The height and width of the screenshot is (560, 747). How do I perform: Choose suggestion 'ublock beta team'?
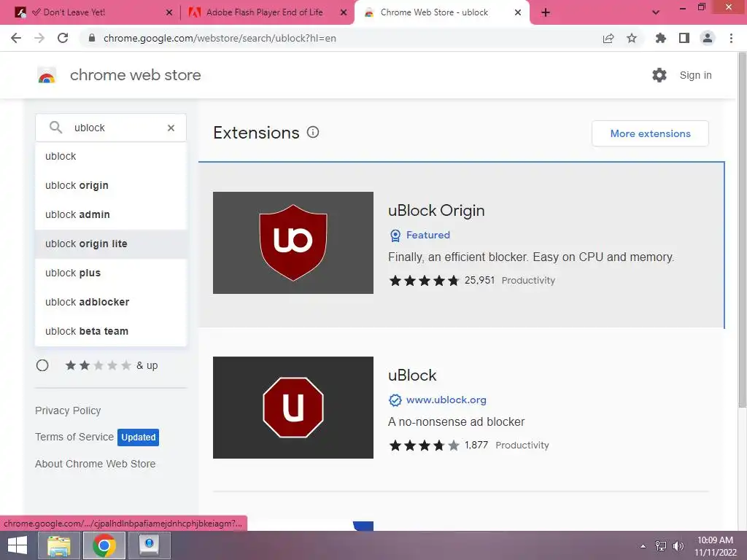pos(111,331)
